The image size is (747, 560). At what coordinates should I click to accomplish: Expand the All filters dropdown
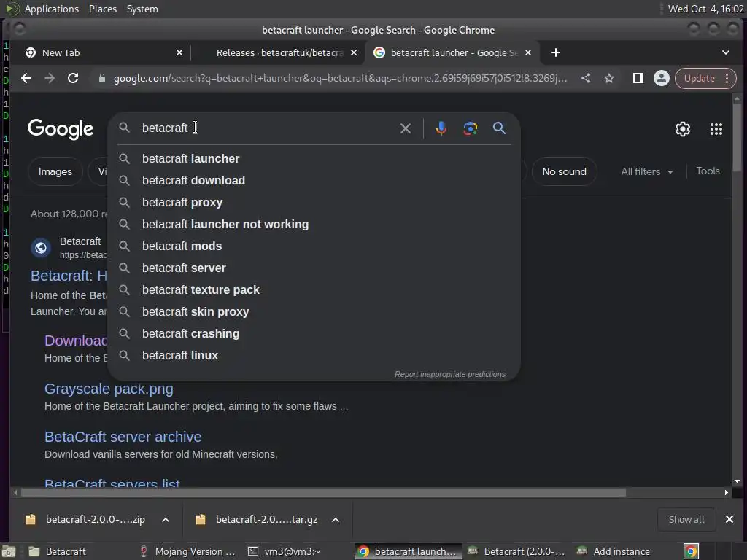pyautogui.click(x=647, y=171)
